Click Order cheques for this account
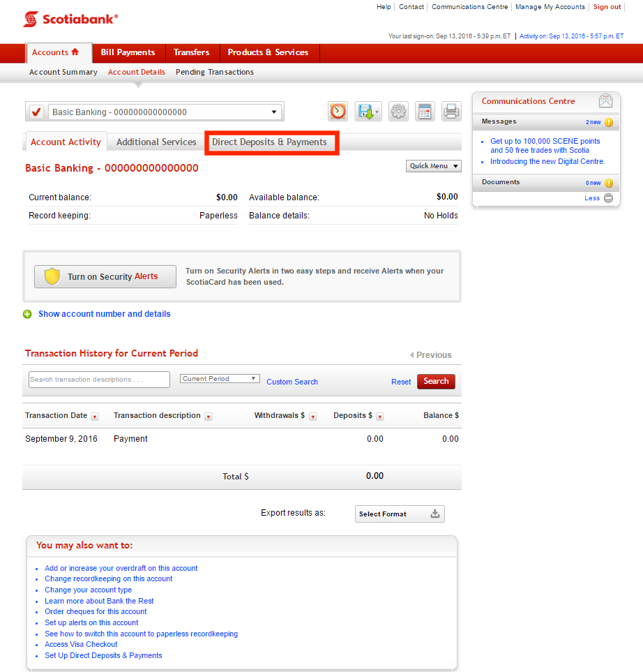This screenshot has height=672, width=643. (96, 611)
